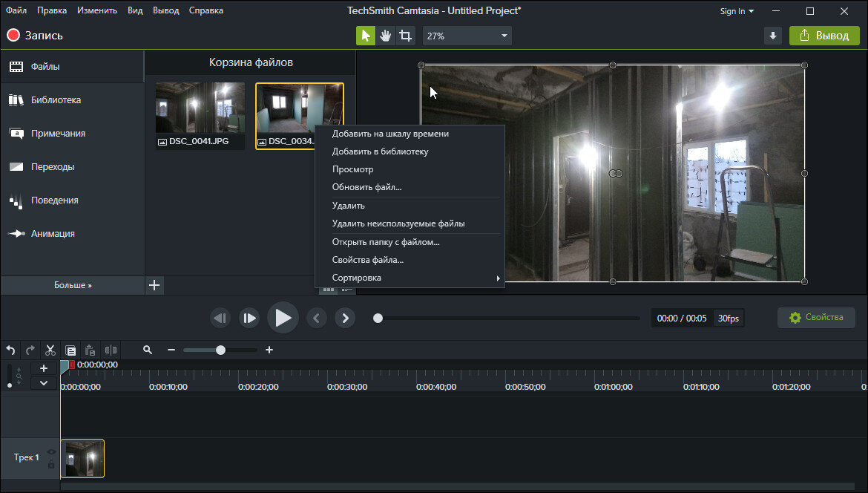868x493 pixels.
Task: Click the timeline zoom magnifier icon
Action: 148,350
